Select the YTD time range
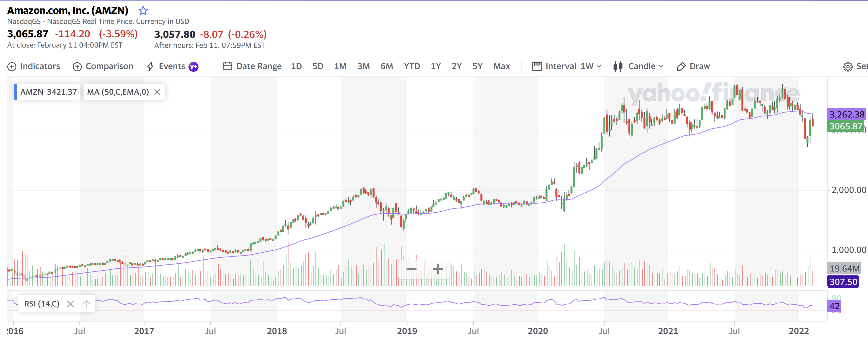868x348 pixels. [412, 66]
